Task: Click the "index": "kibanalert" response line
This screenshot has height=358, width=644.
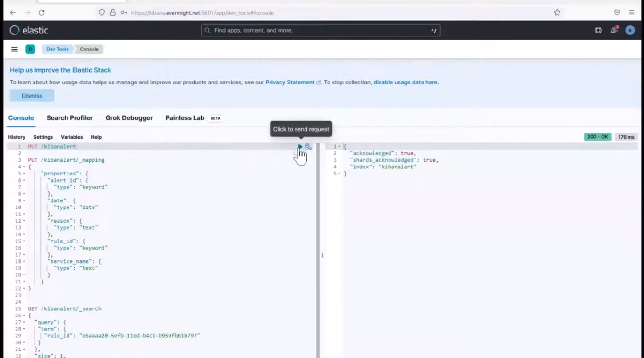Action: [383, 167]
